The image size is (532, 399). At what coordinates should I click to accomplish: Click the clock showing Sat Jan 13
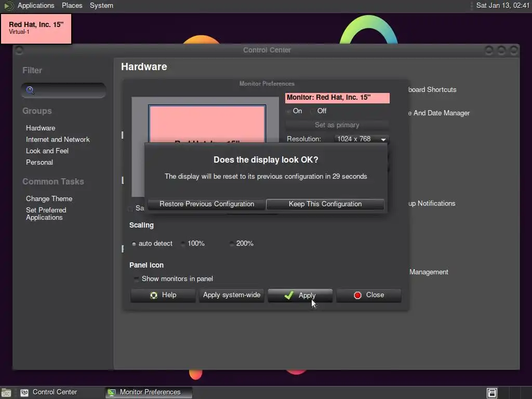(x=502, y=5)
